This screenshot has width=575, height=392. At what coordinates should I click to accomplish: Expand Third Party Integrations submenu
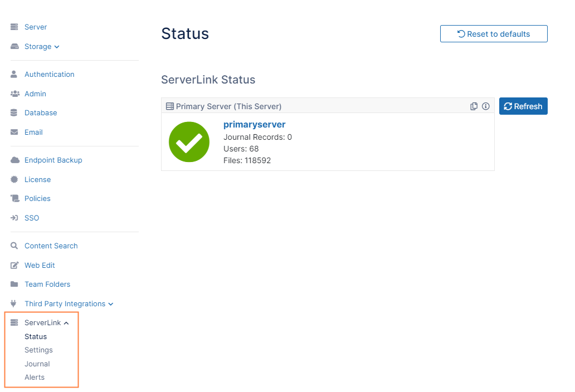click(69, 304)
